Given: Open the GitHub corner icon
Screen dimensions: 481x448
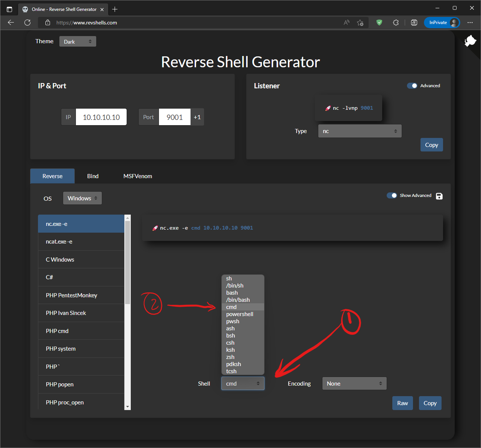Looking at the screenshot, I should click(470, 41).
